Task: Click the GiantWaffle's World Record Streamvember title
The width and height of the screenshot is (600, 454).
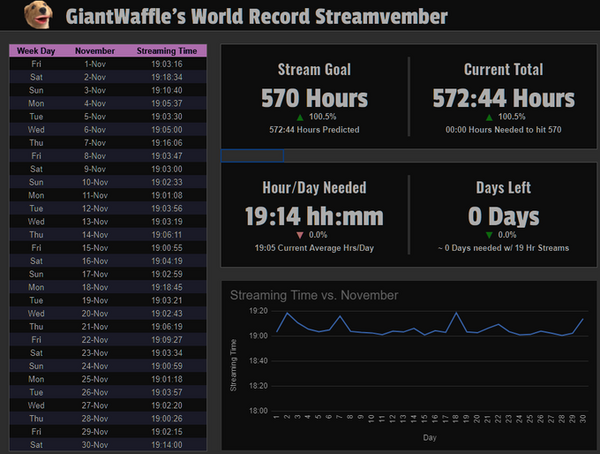Action: (x=256, y=16)
